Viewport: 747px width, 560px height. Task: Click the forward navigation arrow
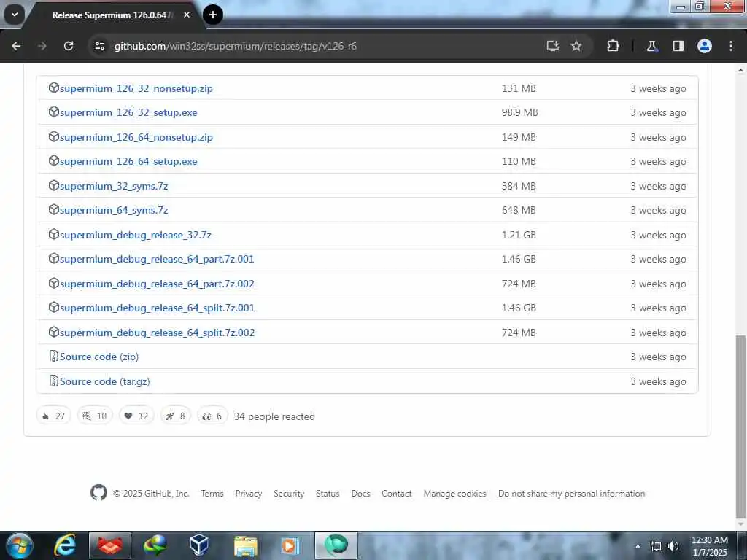pyautogui.click(x=42, y=46)
